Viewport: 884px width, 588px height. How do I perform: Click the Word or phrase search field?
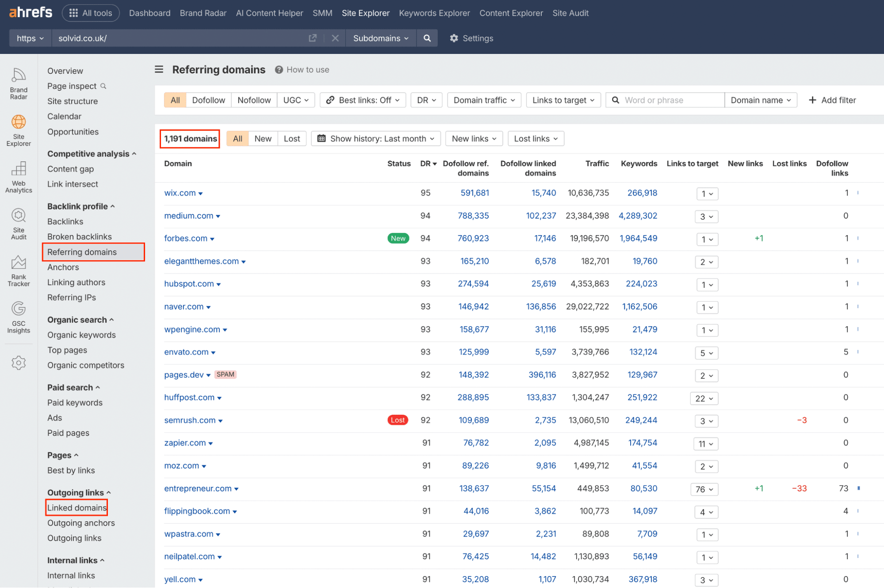coord(663,100)
